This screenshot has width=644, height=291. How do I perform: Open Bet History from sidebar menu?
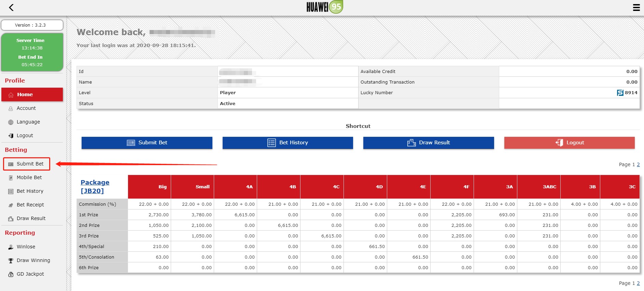pyautogui.click(x=30, y=191)
